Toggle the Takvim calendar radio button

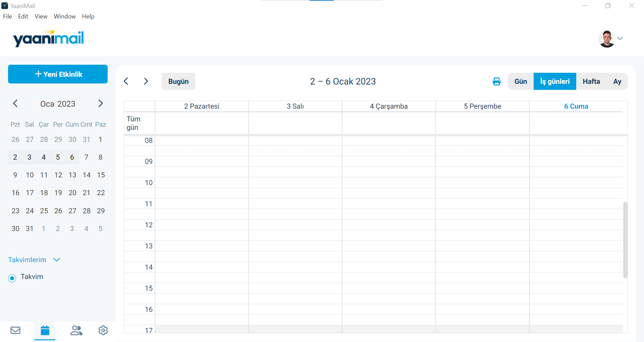pyautogui.click(x=12, y=278)
